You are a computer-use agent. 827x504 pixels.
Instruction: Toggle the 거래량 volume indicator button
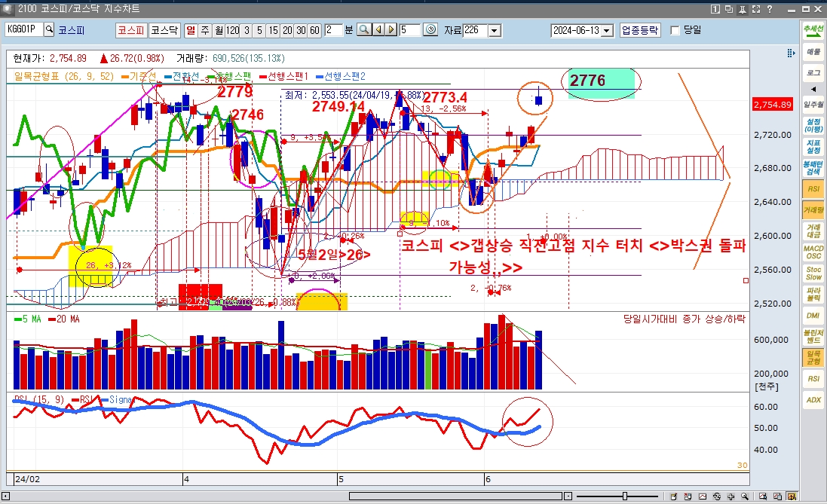point(813,210)
